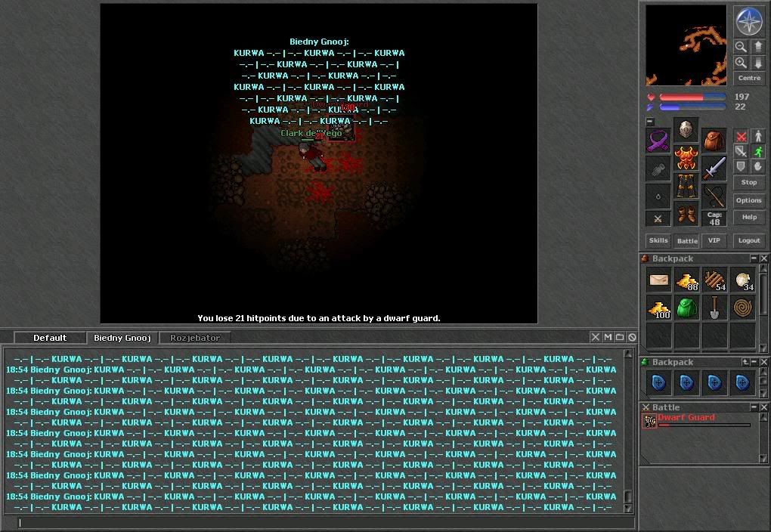The image size is (771, 532).
Task: Select the purple scarf amulet slot
Action: pos(658,141)
